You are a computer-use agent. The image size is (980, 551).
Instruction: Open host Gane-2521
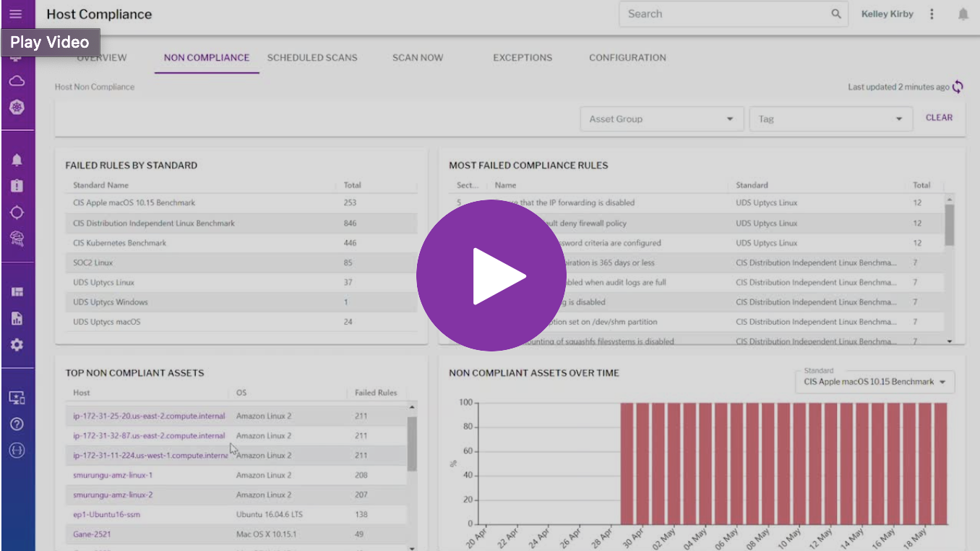tap(92, 534)
